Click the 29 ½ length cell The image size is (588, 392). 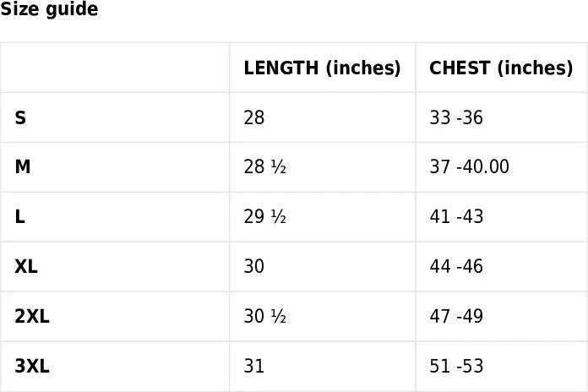[x=265, y=217]
